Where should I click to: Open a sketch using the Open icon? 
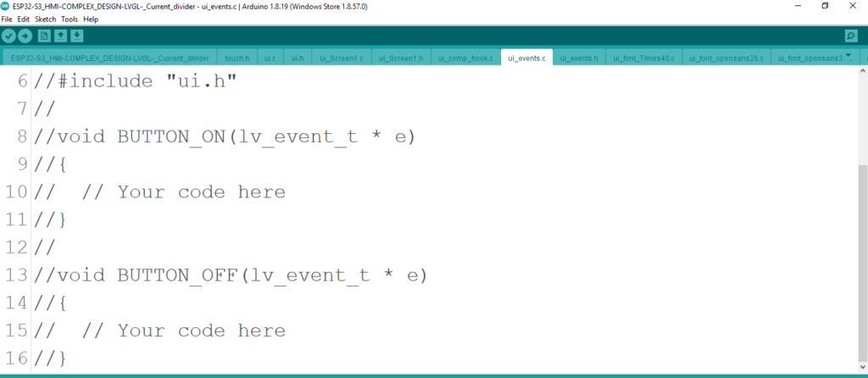[60, 36]
